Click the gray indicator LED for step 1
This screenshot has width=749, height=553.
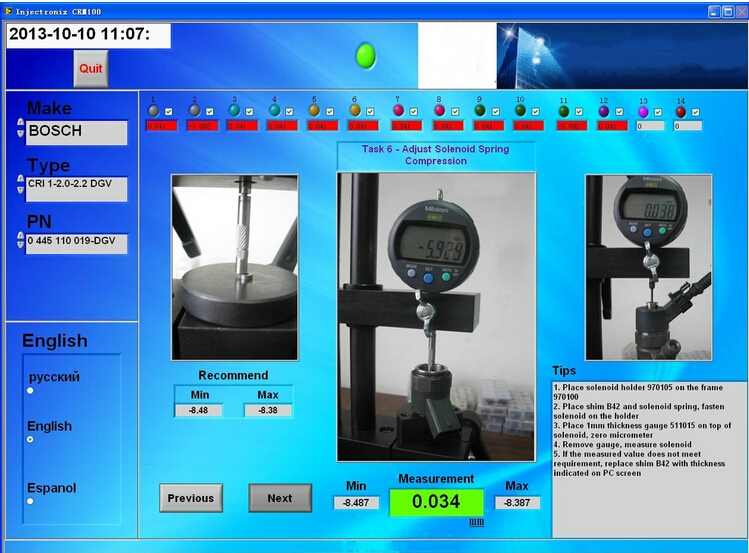click(x=153, y=111)
